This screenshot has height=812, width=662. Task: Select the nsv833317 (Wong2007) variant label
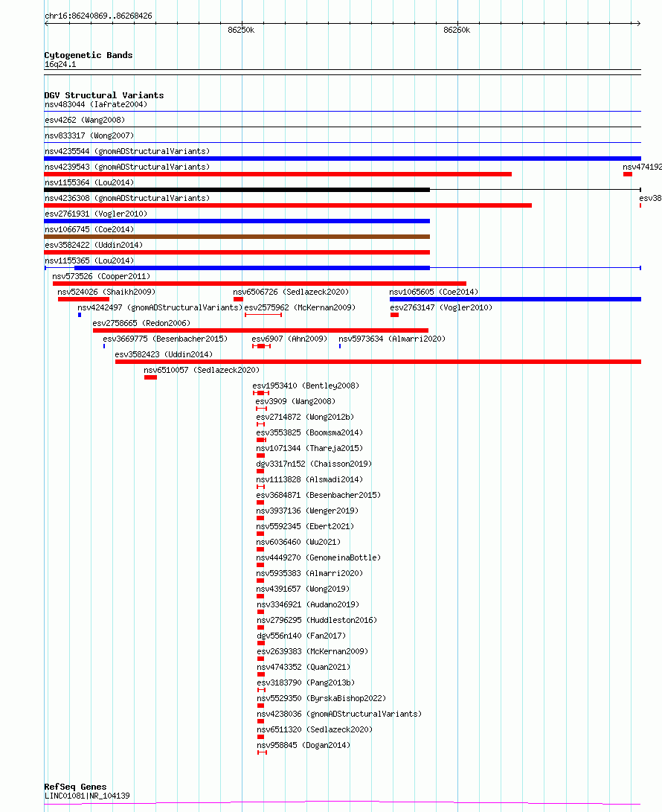pyautogui.click(x=89, y=135)
